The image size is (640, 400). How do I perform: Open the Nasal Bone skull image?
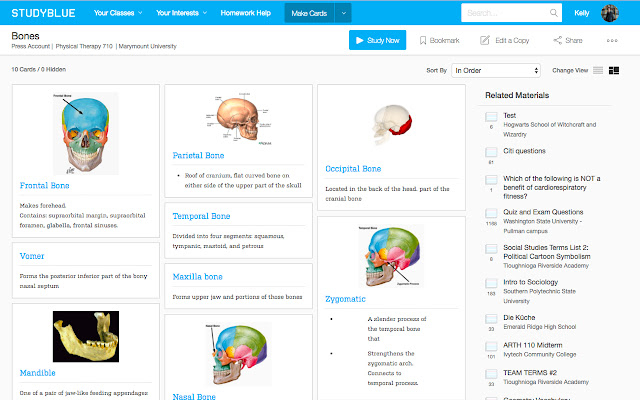click(x=238, y=353)
